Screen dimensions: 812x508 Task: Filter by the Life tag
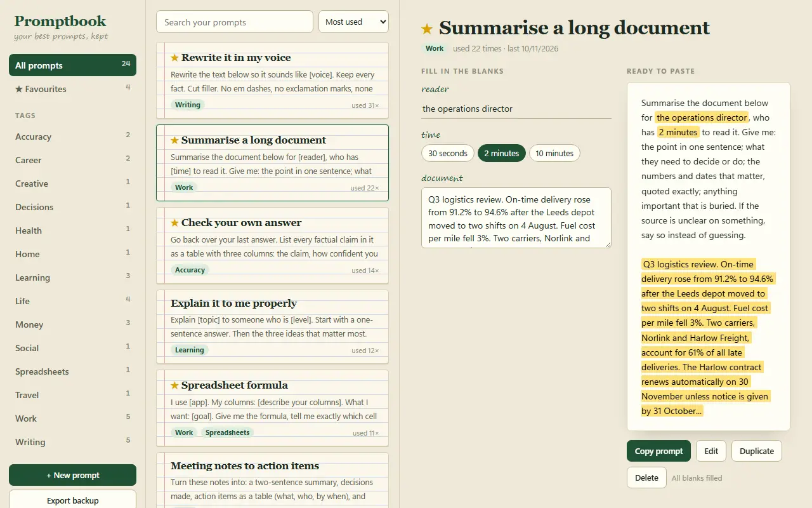tap(72, 301)
